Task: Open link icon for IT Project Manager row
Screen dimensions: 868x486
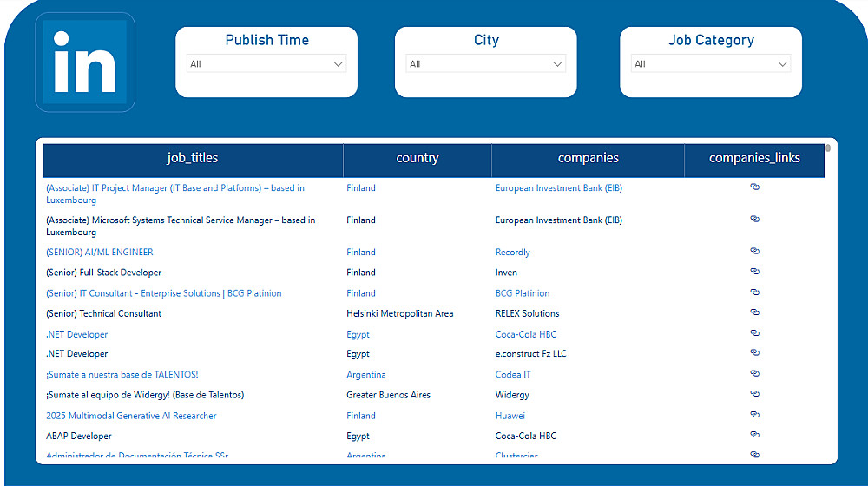Action: coord(754,187)
